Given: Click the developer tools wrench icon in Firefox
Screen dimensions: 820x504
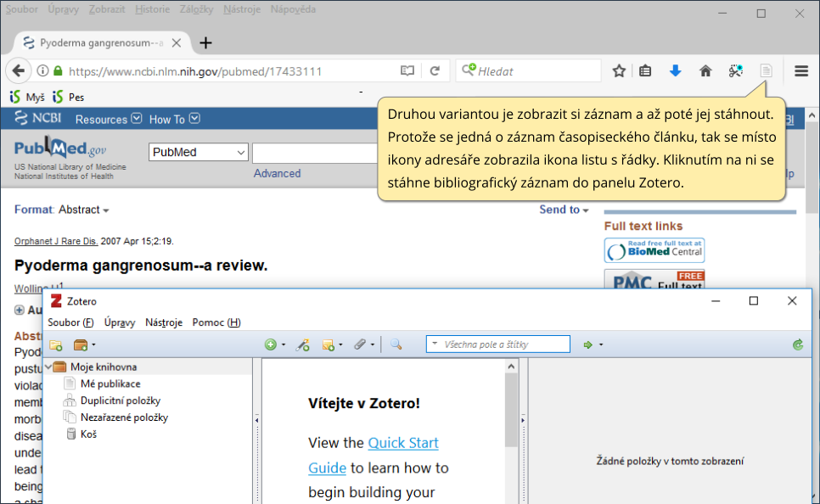Looking at the screenshot, I should point(736,70).
